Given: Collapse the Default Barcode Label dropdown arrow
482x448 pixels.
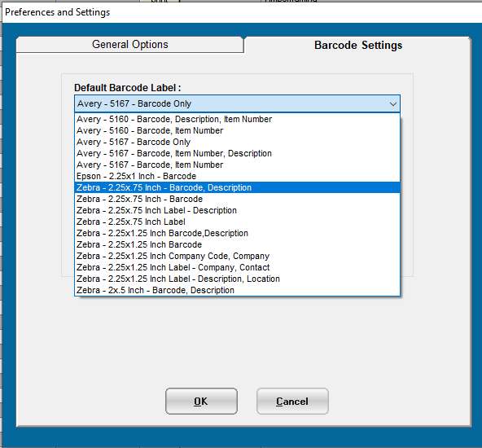Looking at the screenshot, I should [393, 104].
